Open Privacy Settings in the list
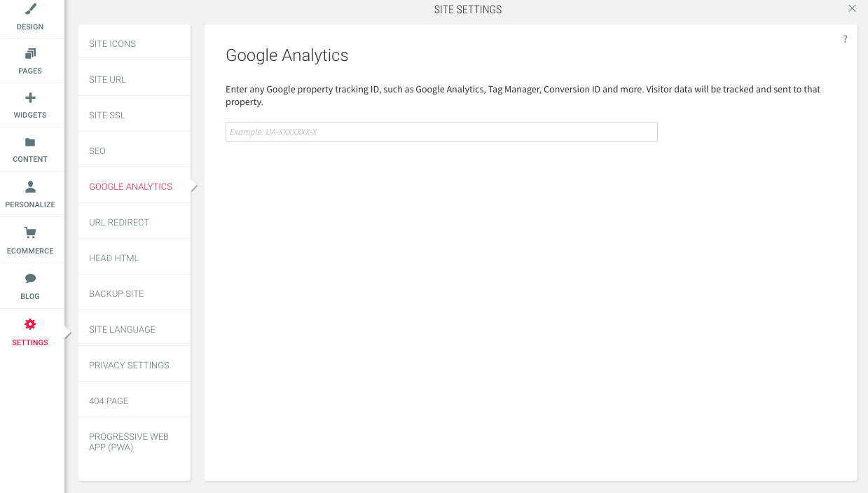Screen dimensions: 868x493 [x=135, y=365]
